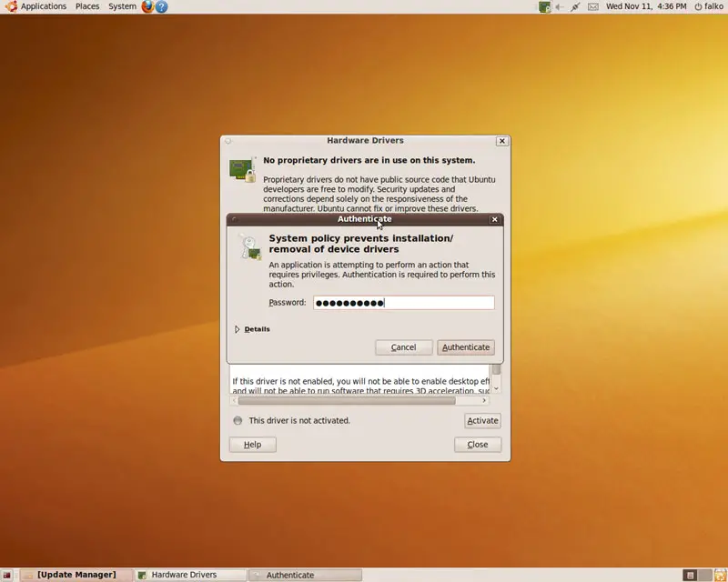Focus the Password input field
The image size is (728, 582).
click(x=404, y=303)
